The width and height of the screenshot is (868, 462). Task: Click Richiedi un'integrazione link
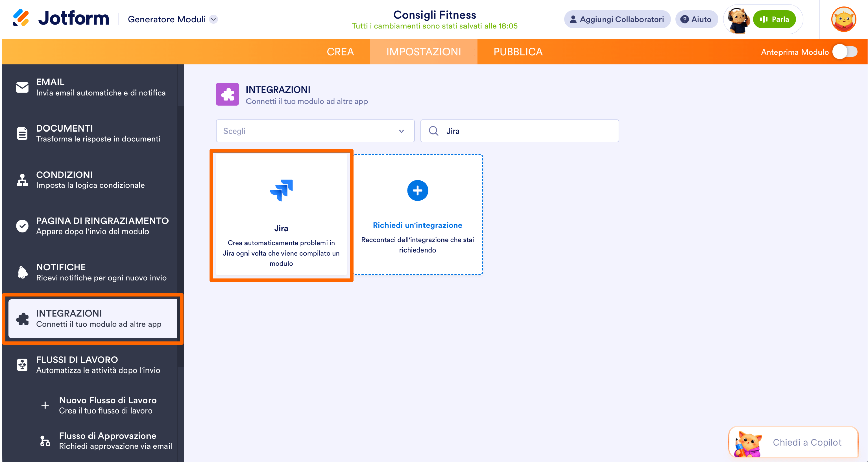click(x=417, y=225)
